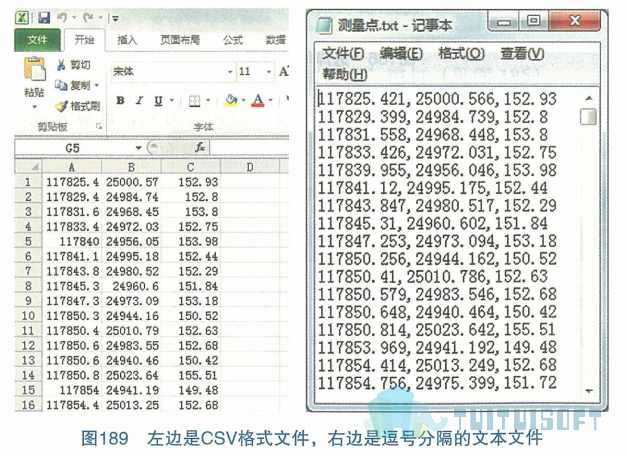Click cell containing 24960.6
Viewport: 627px width, 456px height.
click(131, 286)
